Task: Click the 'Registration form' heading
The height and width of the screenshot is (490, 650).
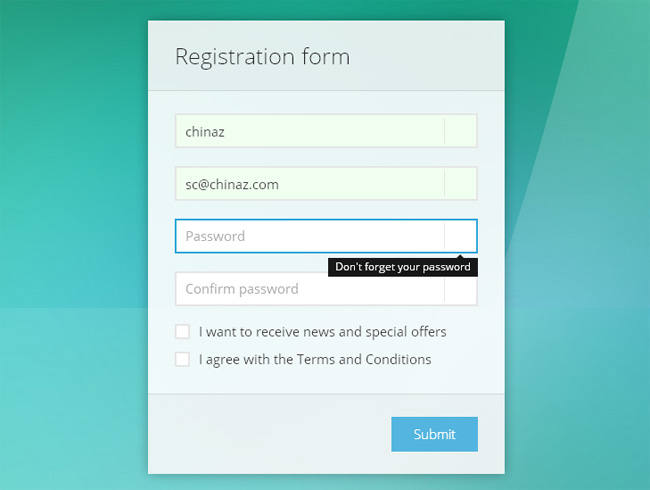Action: pos(262,56)
